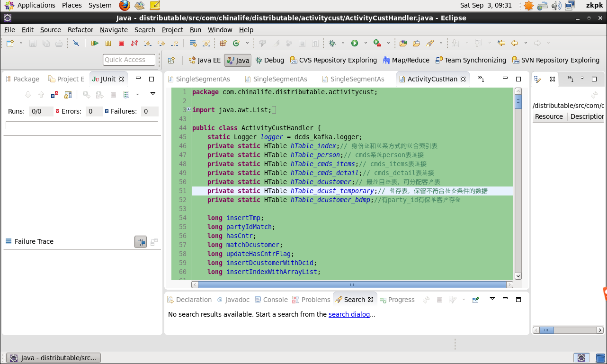Click the Search flashlight toolbar icon

(430, 43)
